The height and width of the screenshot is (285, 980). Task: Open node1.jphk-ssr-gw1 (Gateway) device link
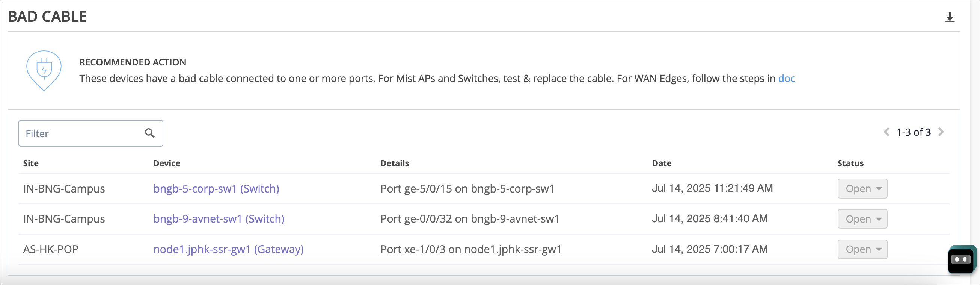pos(228,249)
